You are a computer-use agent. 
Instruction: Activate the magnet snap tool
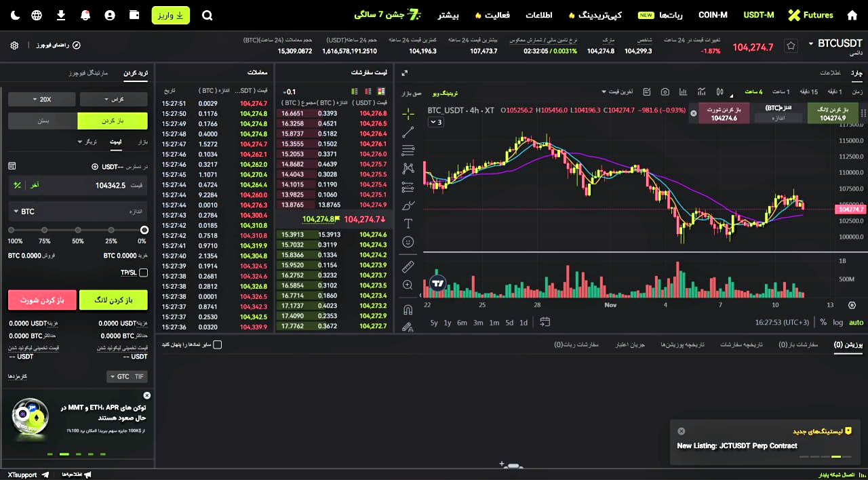(408, 310)
